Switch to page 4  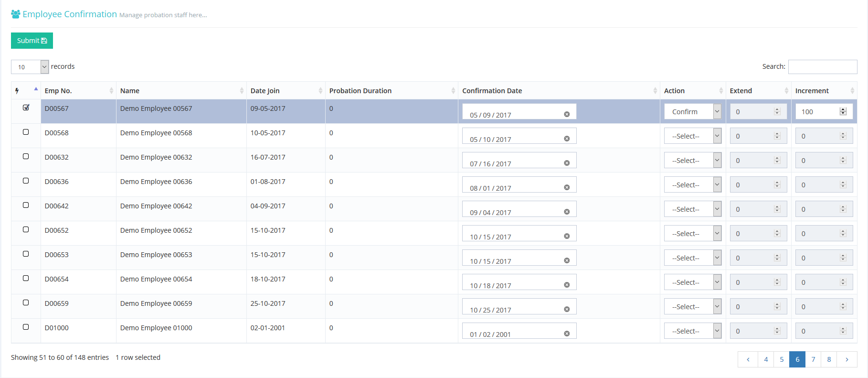(x=766, y=359)
